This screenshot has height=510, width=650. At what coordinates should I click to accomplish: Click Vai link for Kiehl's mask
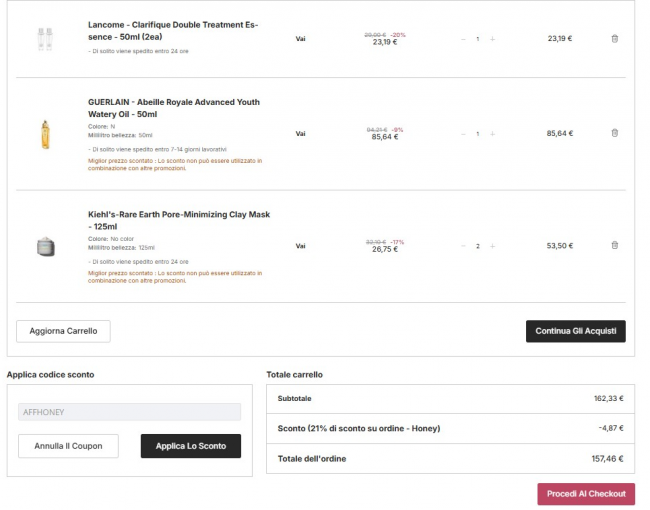(300, 245)
